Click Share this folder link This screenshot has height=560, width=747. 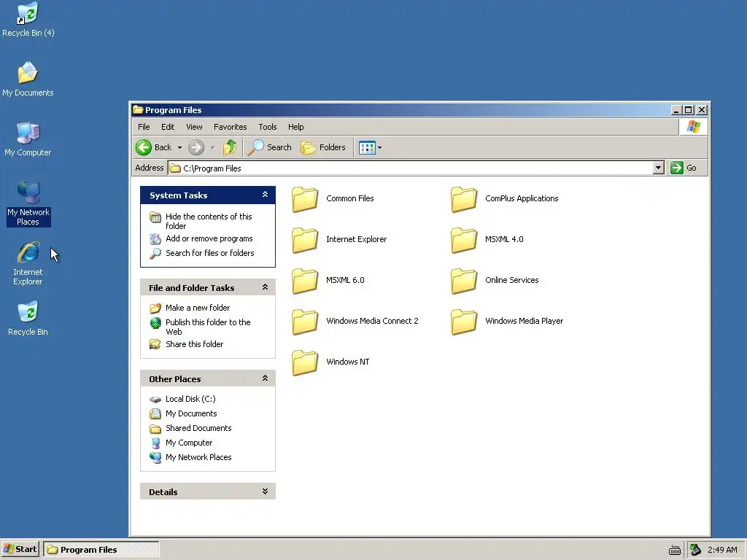[194, 344]
